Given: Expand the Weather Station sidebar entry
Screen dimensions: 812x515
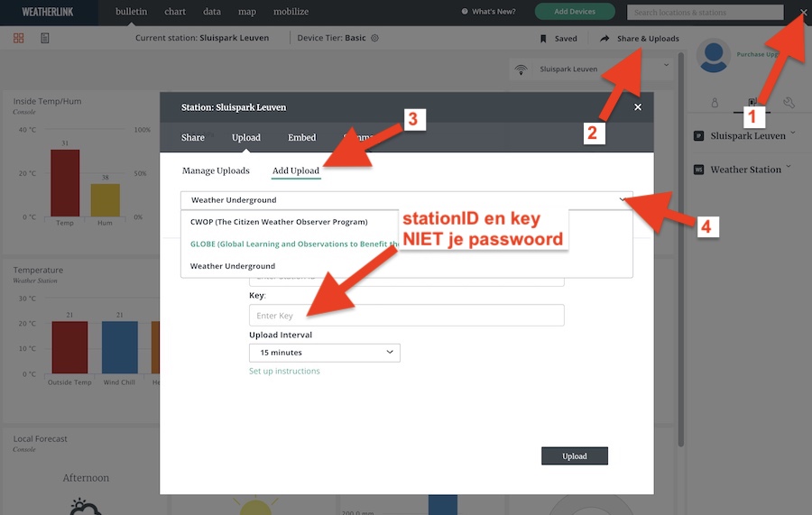Looking at the screenshot, I should click(747, 170).
